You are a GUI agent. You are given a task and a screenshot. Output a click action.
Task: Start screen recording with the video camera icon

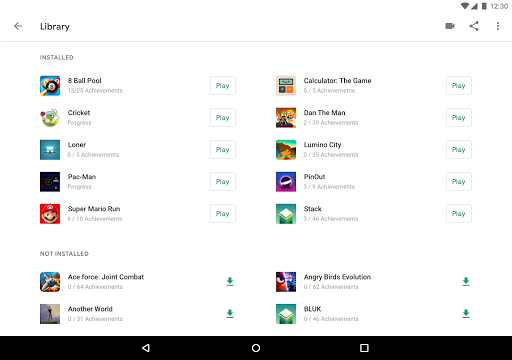click(x=450, y=26)
